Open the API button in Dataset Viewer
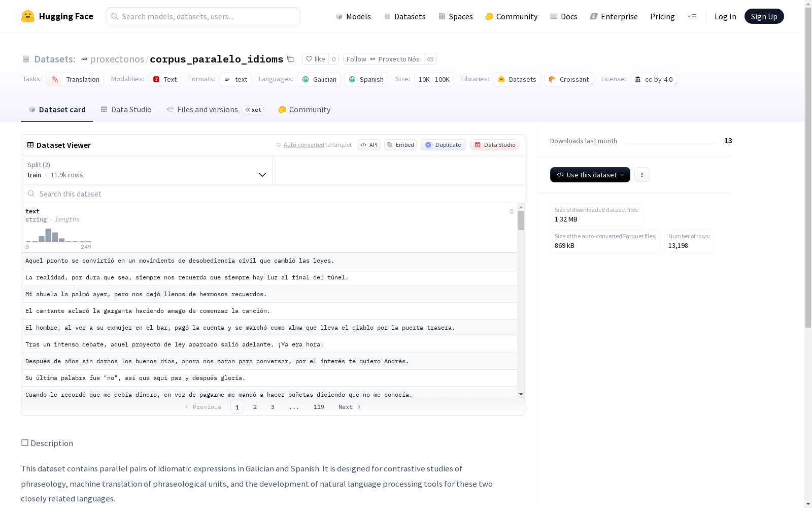The image size is (812, 508). point(369,145)
